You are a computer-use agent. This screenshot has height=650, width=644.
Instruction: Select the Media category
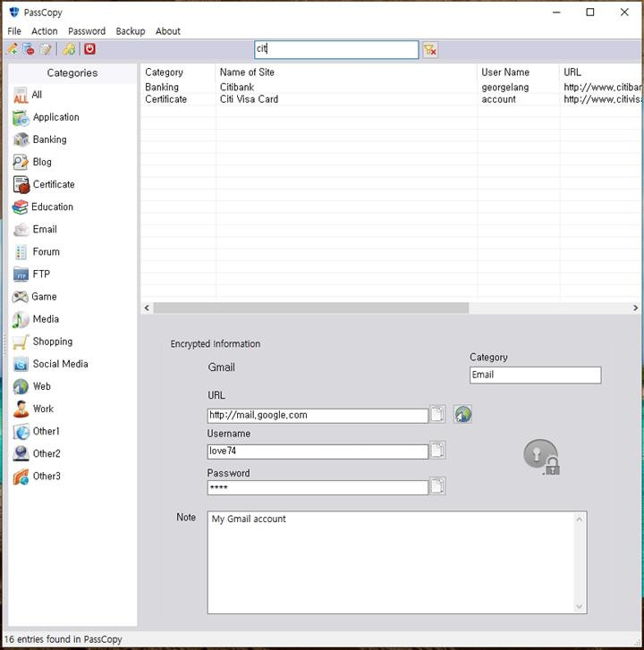point(36,319)
